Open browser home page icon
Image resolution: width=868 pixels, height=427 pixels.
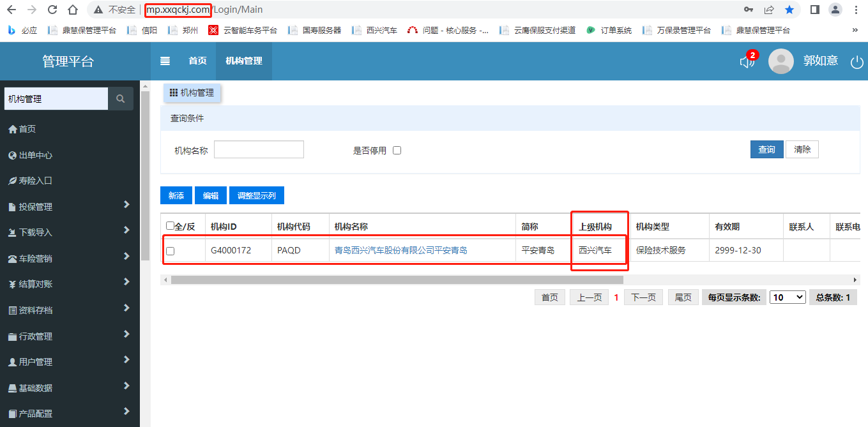[x=73, y=10]
